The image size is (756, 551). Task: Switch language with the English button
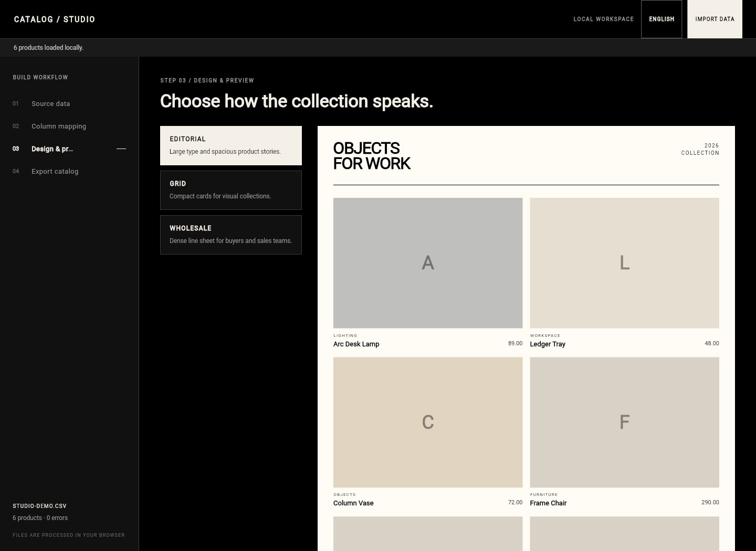(661, 19)
